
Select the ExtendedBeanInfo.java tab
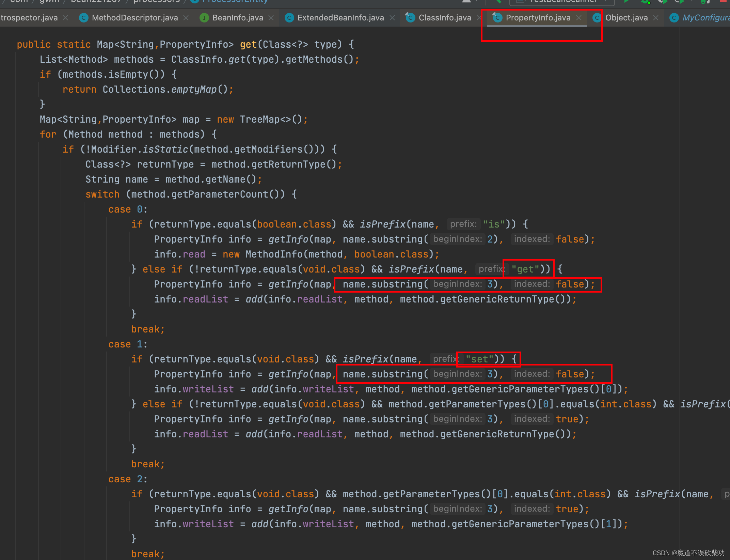[x=340, y=18]
